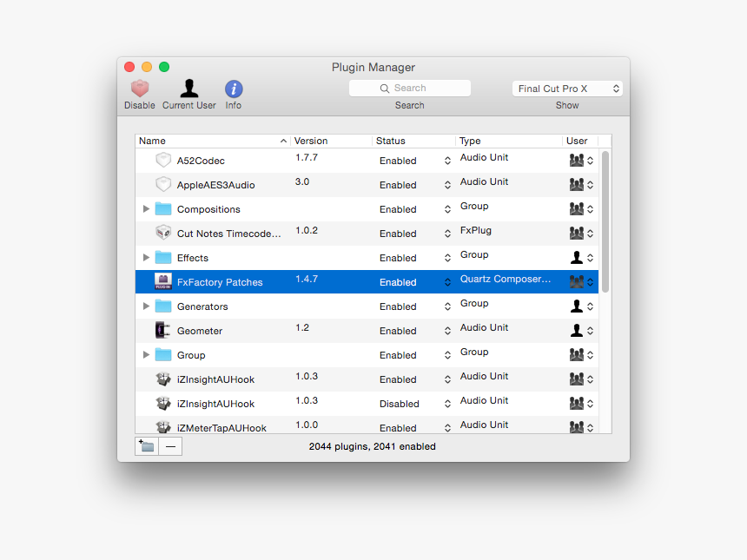Expand the Effects group

pyautogui.click(x=147, y=257)
